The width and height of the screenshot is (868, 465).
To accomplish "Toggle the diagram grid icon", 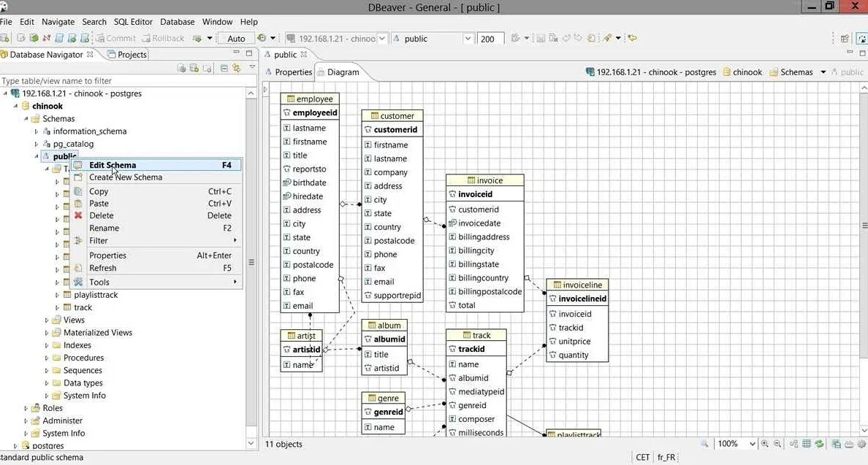I will click(x=807, y=443).
